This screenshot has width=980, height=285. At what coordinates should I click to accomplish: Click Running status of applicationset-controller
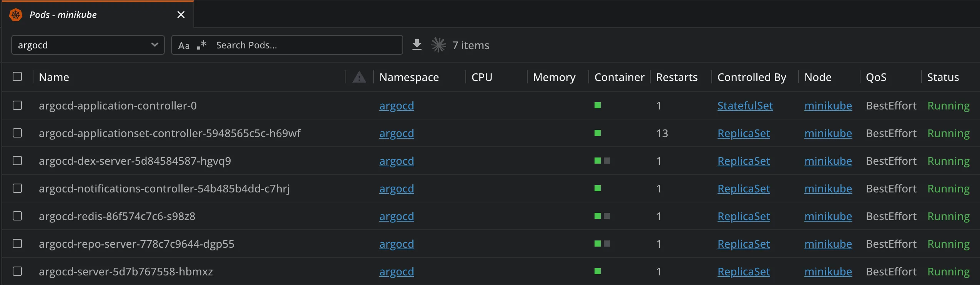point(948,133)
